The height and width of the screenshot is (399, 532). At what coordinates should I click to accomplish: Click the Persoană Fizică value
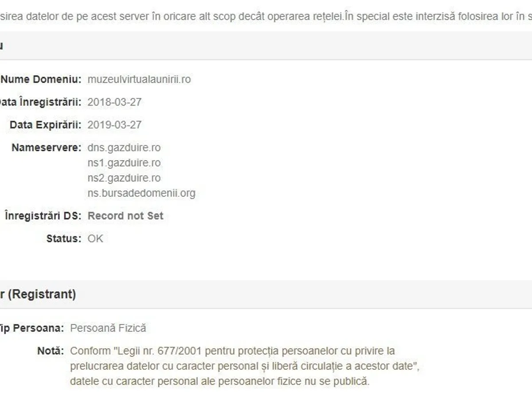tap(108, 328)
